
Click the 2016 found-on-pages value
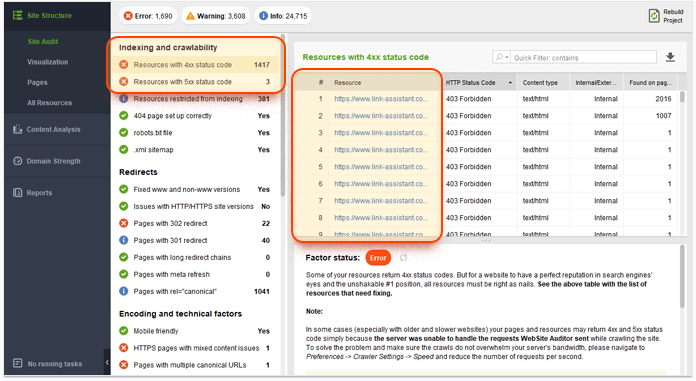[x=663, y=99]
